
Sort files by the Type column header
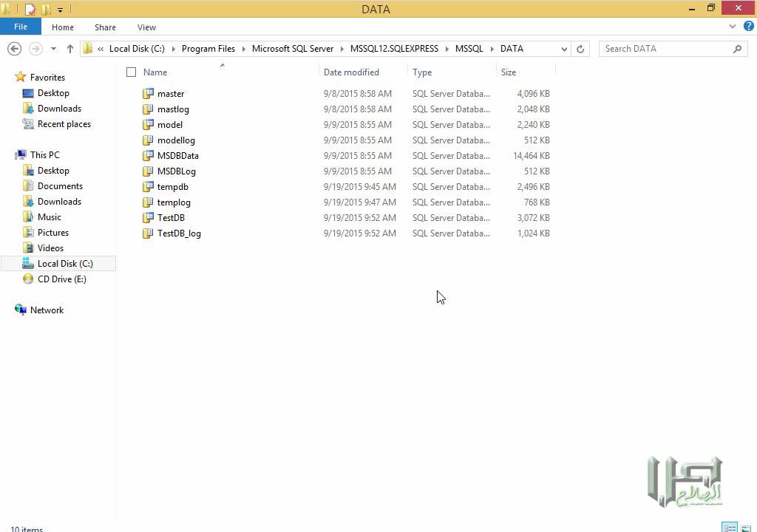[422, 72]
